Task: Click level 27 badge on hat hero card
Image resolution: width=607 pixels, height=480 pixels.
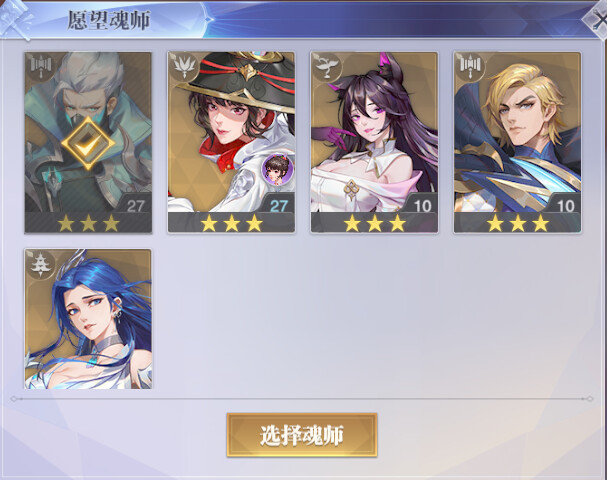Action: (278, 206)
